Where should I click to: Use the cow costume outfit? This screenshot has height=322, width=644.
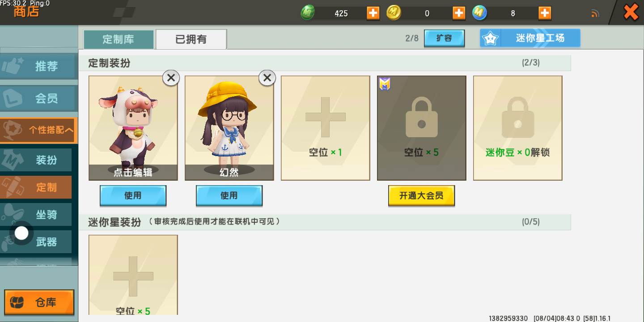[133, 195]
